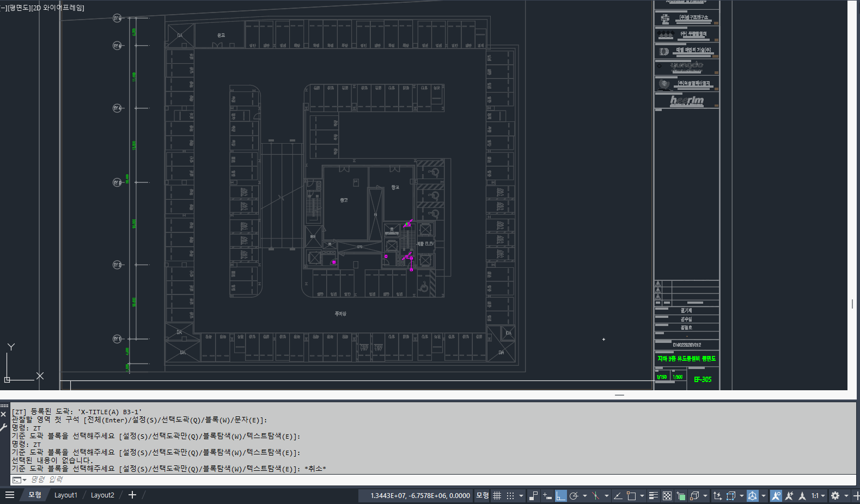
Task: Open the workspace switching gear icon
Action: coord(835,496)
